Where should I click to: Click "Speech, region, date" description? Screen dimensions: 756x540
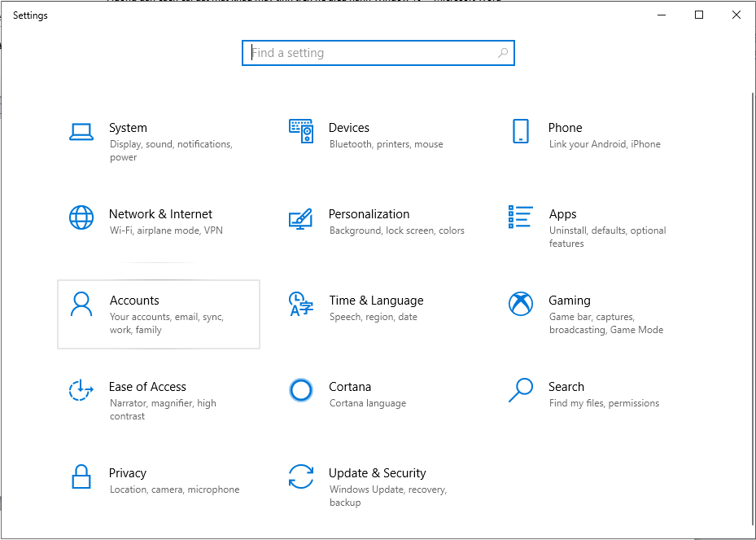coord(374,317)
